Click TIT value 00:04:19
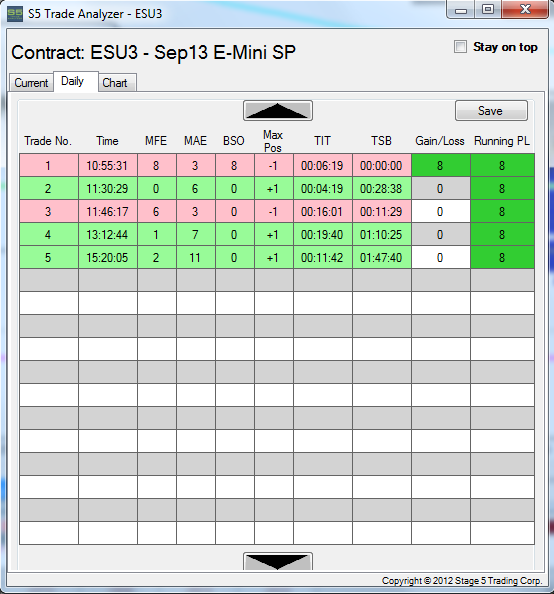 coord(322,188)
